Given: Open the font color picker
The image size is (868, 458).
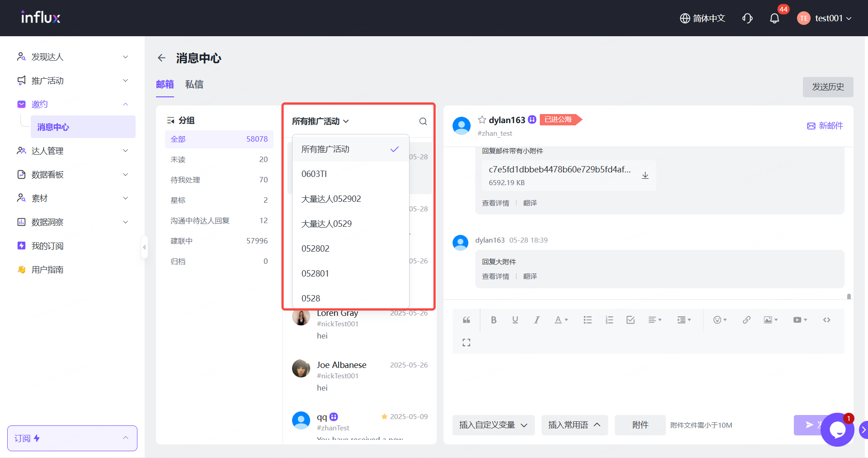Looking at the screenshot, I should click(x=561, y=320).
